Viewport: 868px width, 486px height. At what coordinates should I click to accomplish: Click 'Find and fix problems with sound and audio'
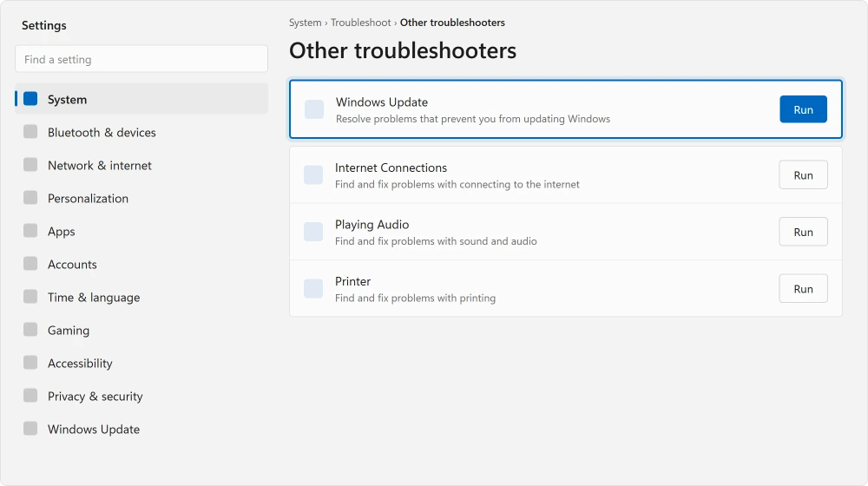tap(436, 241)
